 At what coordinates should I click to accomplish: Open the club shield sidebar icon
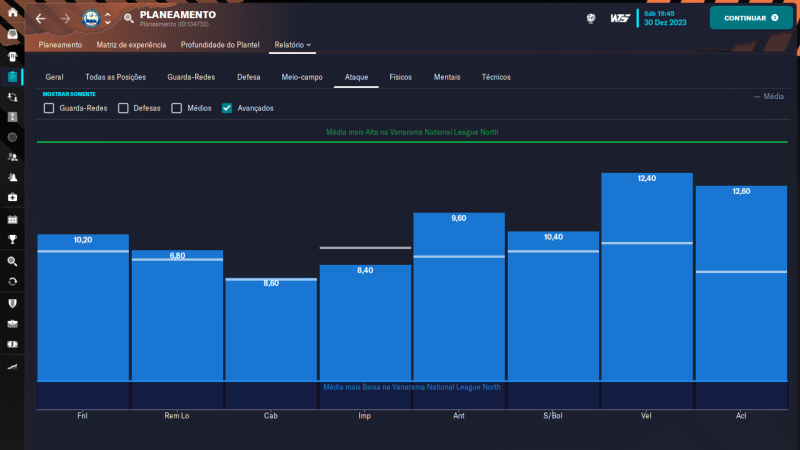[x=12, y=301]
